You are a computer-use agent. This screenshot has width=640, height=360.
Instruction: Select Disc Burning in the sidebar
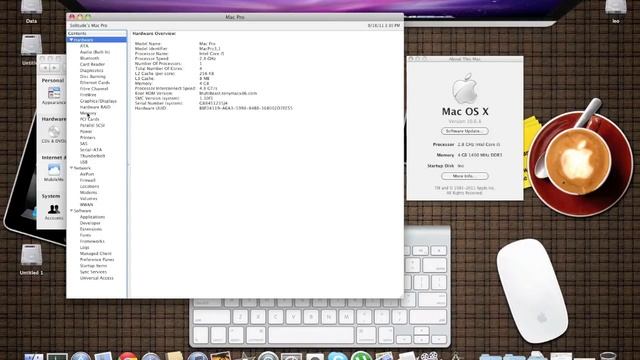pos(93,76)
